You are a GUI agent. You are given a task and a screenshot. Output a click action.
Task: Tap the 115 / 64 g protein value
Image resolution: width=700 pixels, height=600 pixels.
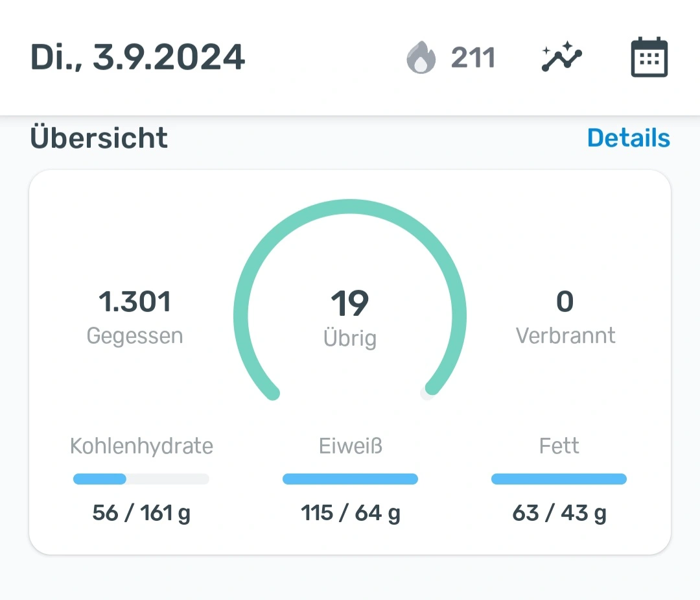pos(350,513)
